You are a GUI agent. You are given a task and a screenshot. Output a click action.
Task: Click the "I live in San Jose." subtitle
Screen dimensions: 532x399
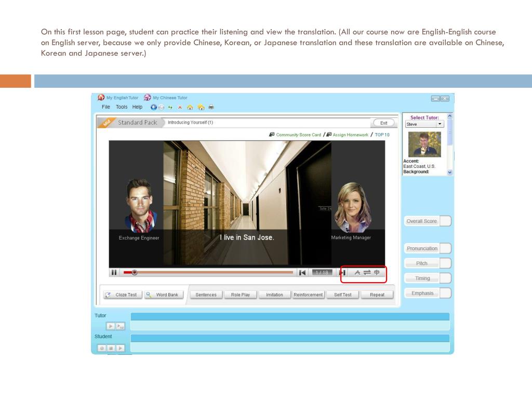pyautogui.click(x=247, y=237)
